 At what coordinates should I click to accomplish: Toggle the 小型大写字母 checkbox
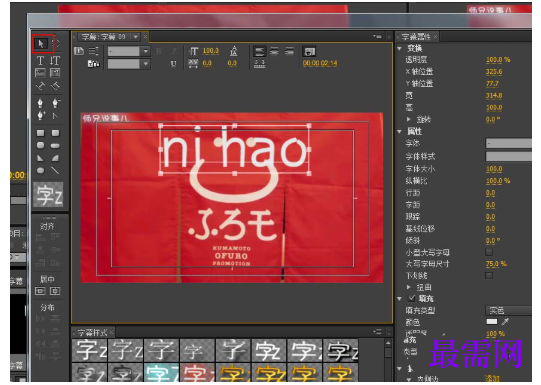[x=489, y=252]
